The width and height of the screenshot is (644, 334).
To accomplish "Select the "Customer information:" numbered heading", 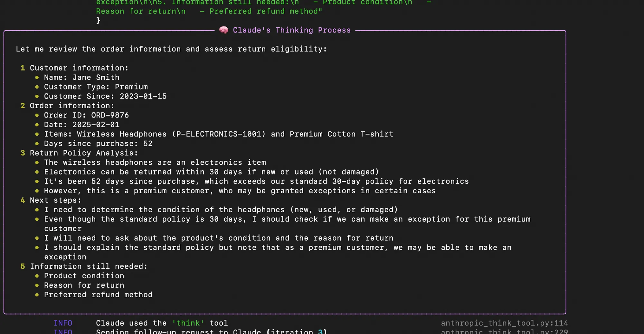I will click(x=79, y=68).
